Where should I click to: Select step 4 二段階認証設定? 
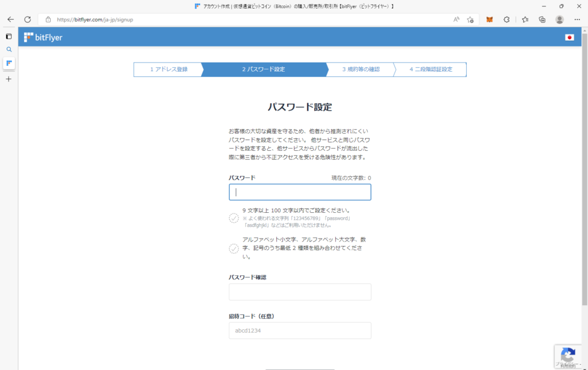click(431, 69)
